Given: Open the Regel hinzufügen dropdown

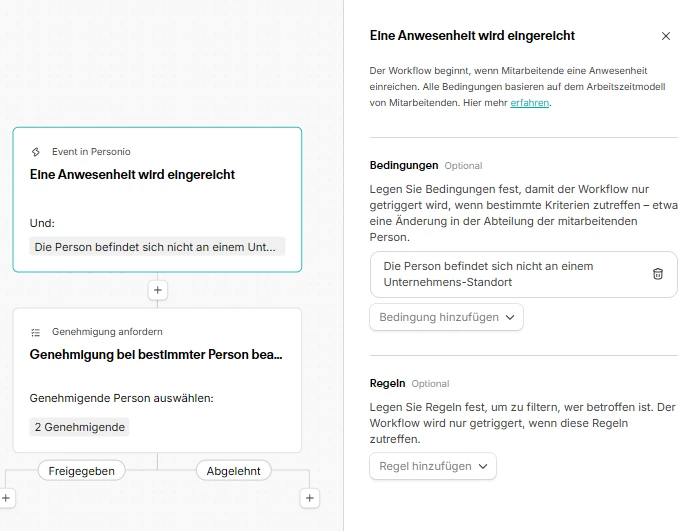Looking at the screenshot, I should pos(432,466).
